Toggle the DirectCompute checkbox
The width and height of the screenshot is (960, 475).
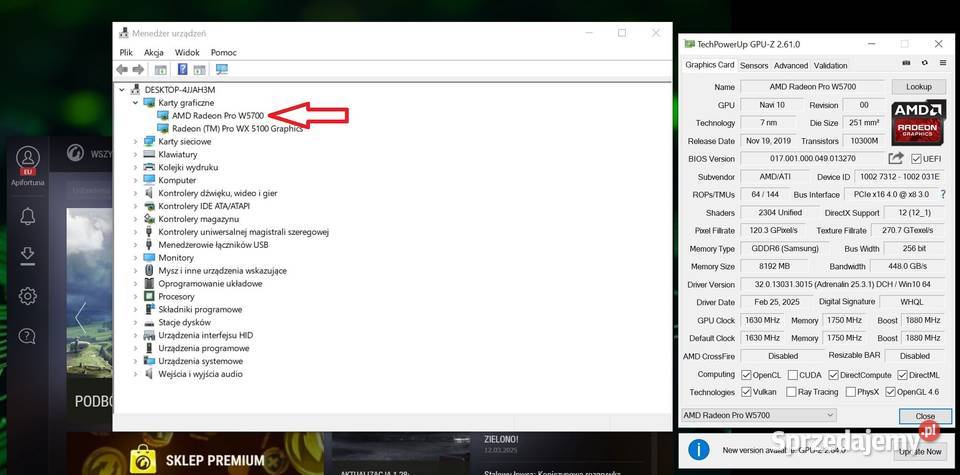pos(833,375)
